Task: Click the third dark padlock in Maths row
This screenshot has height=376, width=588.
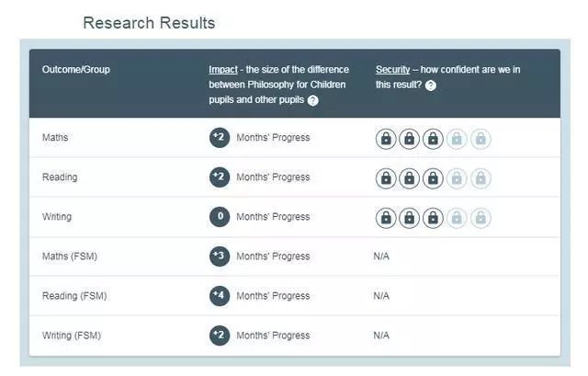Action: click(433, 139)
